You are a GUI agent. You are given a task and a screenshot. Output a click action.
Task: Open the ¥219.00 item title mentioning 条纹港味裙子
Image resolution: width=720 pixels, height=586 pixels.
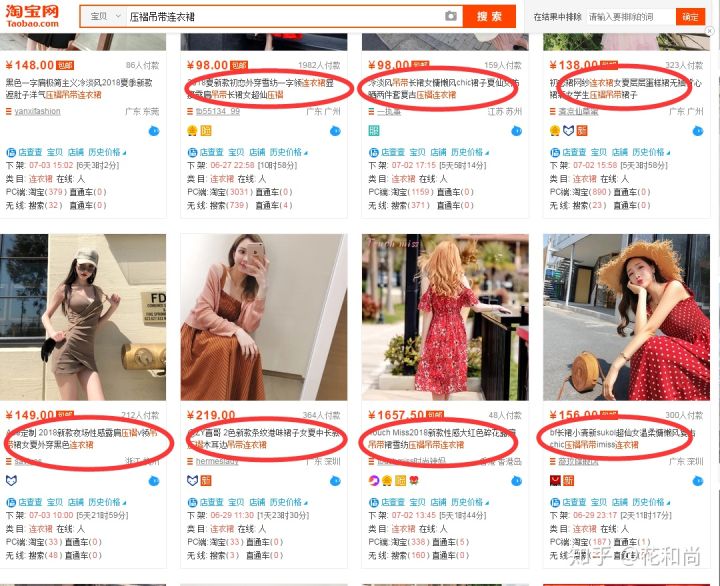(x=264, y=439)
